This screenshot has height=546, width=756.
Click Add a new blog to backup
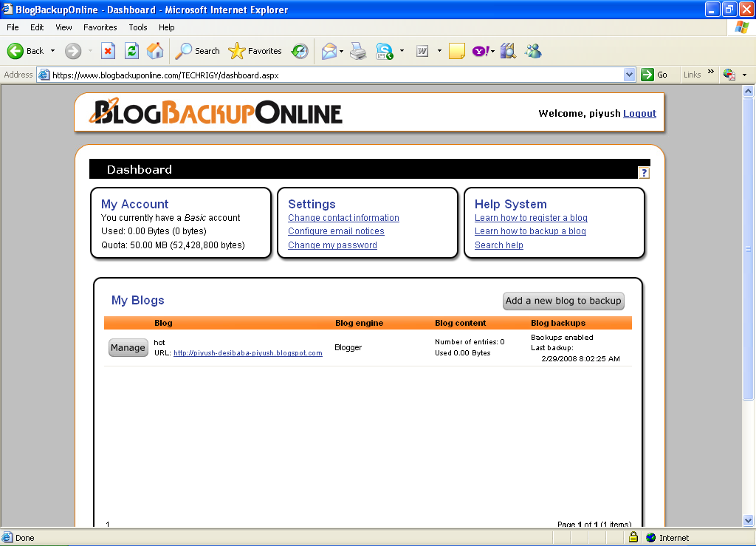563,301
